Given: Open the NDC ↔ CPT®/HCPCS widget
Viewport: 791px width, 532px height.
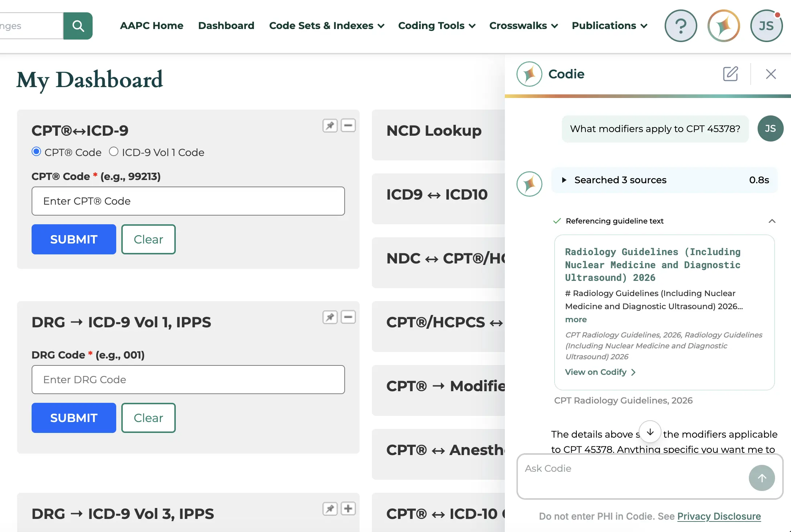Looking at the screenshot, I should [438, 263].
